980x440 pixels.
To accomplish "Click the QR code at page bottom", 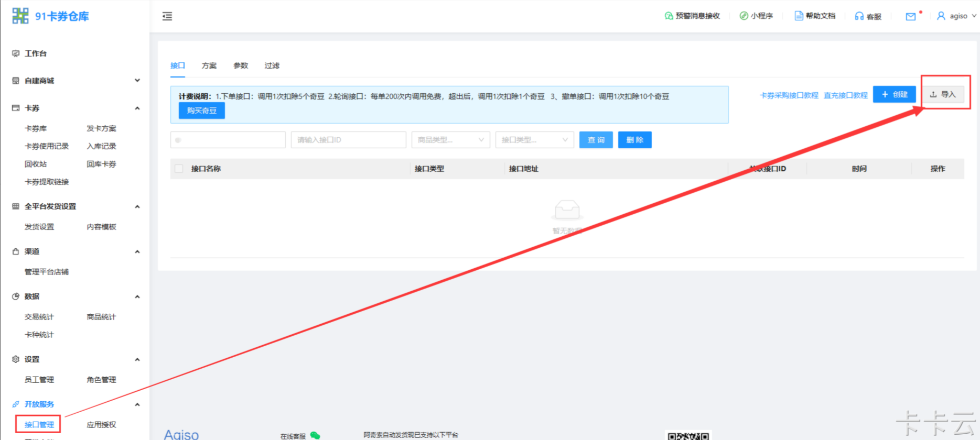I will click(688, 436).
